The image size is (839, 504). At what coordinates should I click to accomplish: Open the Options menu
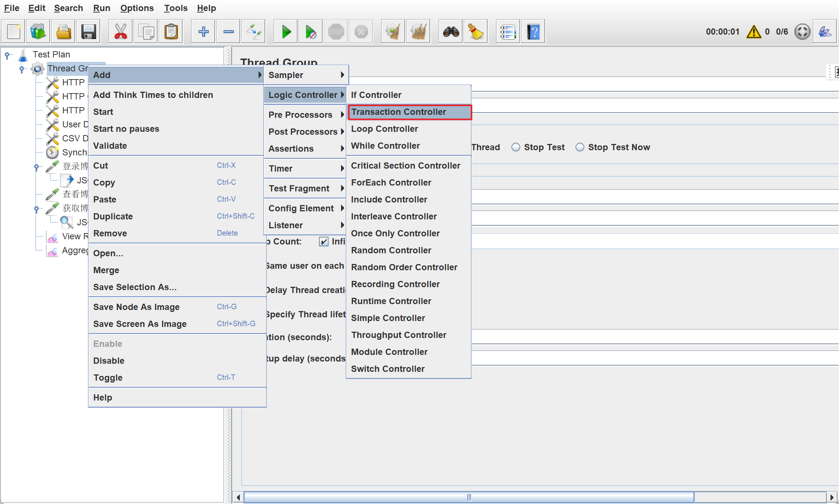[137, 8]
